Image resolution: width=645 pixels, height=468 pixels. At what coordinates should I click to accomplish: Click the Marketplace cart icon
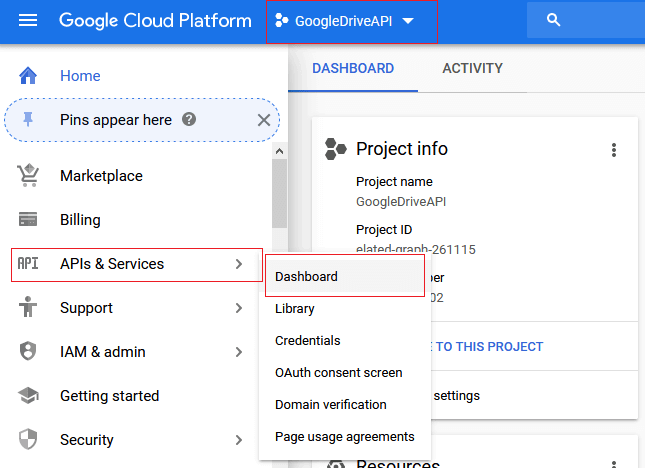28,176
